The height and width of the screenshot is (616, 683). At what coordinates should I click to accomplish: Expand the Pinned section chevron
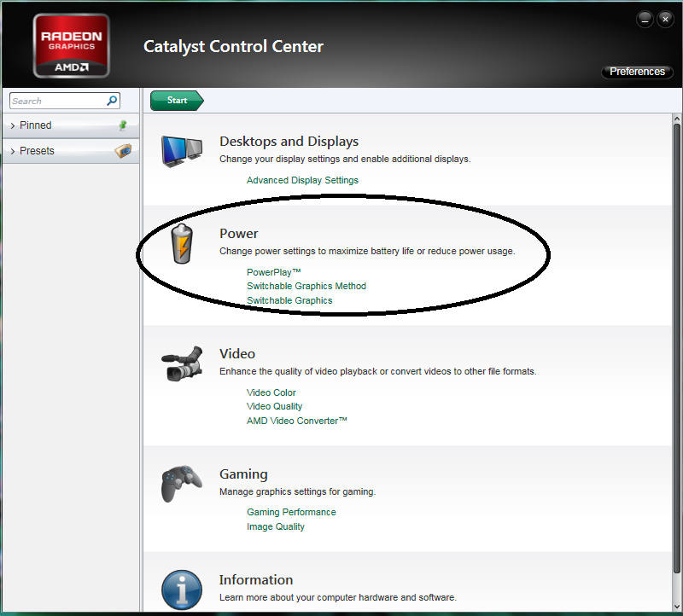[x=13, y=125]
